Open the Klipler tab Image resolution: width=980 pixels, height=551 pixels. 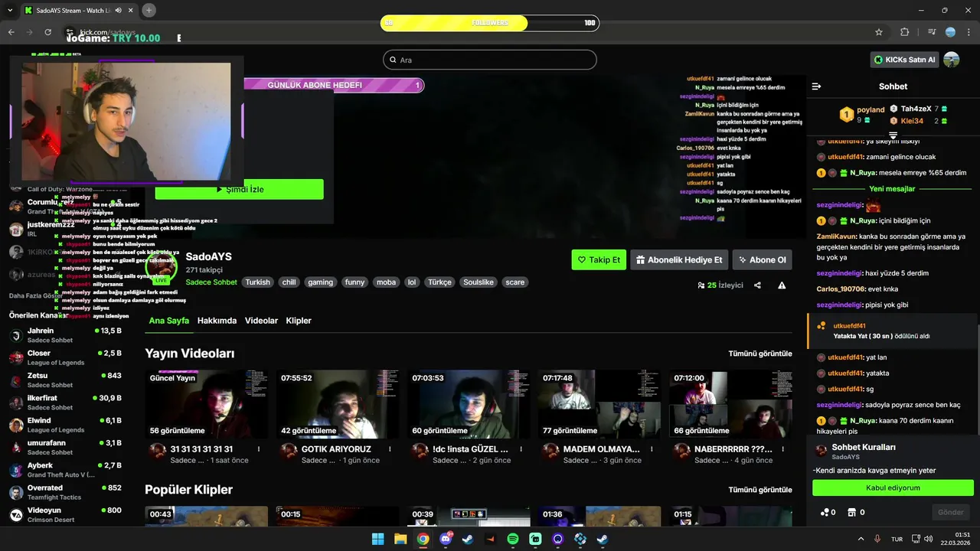299,321
